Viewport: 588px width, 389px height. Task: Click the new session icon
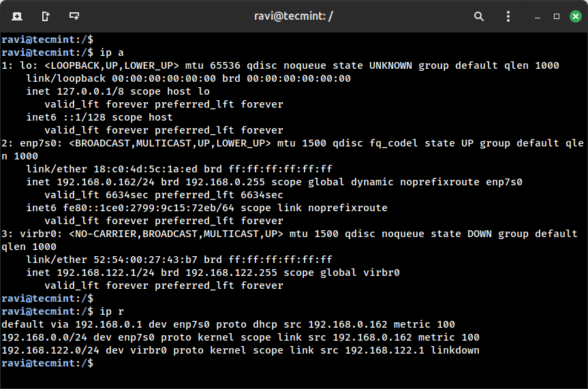(x=17, y=16)
